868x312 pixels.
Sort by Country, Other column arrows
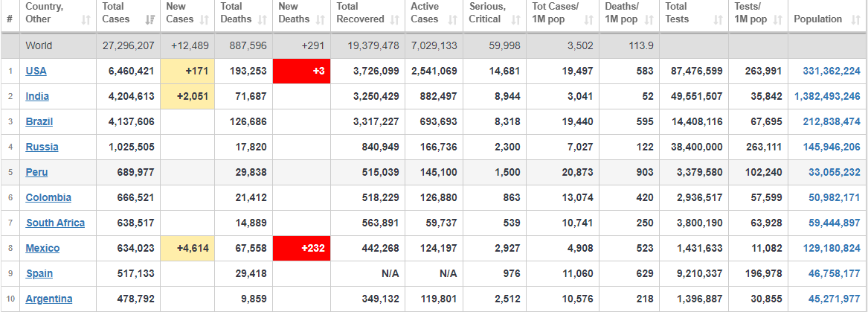[86, 19]
